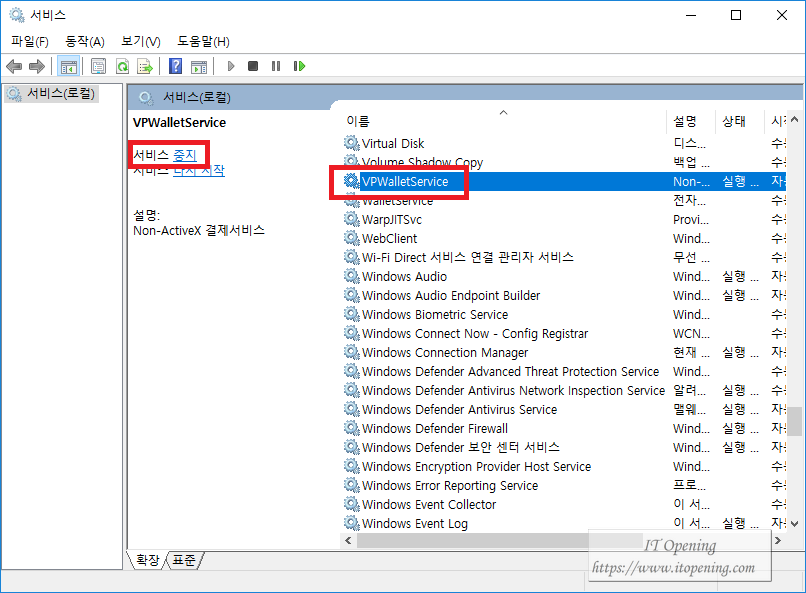806x593 pixels.
Task: Click the 중지 link to stop the service
Action: [185, 155]
